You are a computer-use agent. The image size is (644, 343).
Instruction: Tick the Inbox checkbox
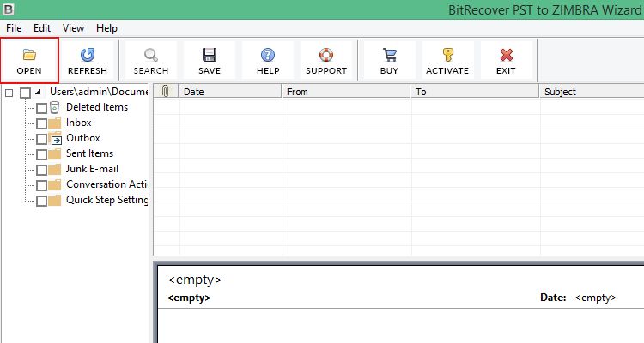[41, 123]
